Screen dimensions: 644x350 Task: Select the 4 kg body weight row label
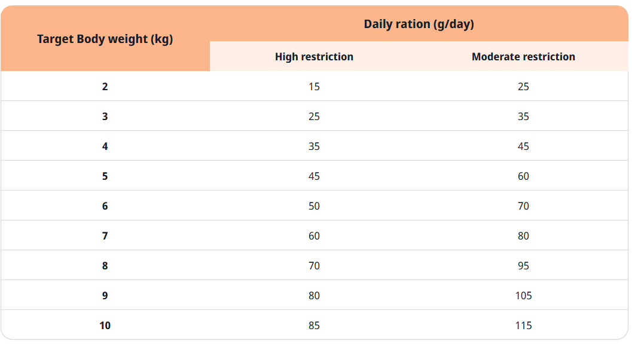105,146
